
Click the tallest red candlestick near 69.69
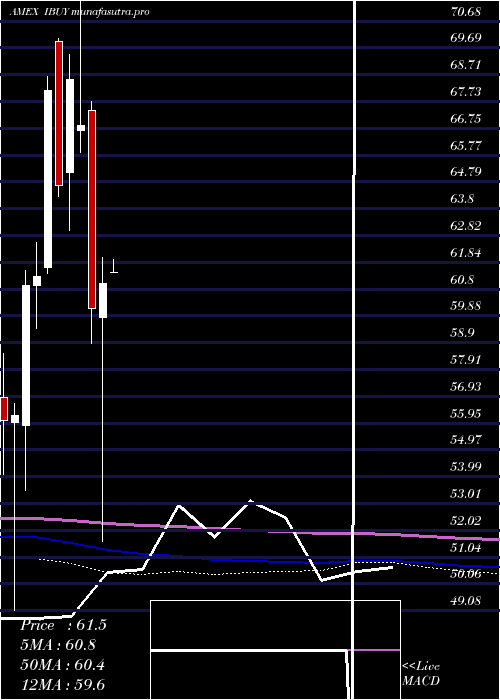(59, 113)
